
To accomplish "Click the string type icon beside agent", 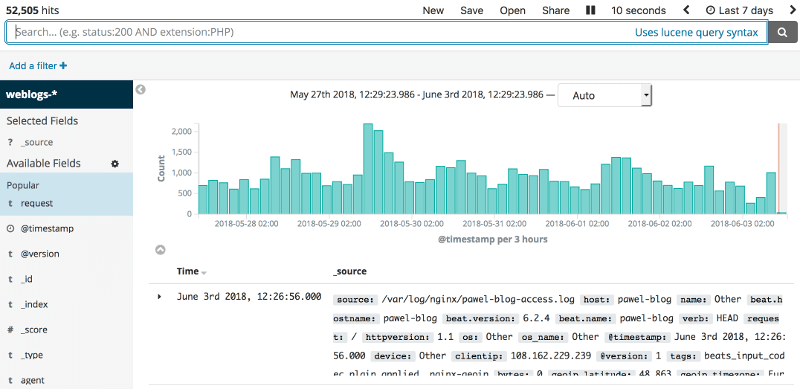I will (x=10, y=380).
